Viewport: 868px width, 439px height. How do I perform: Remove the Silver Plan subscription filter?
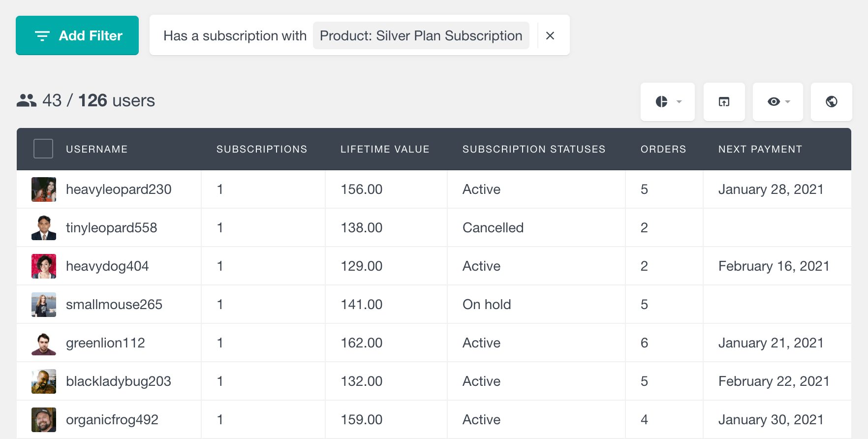click(550, 35)
